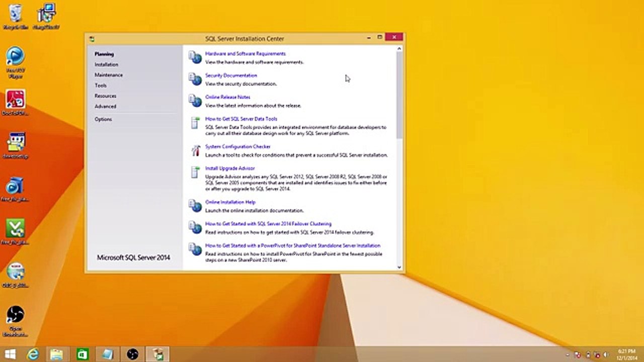Select the Free FLV Player desktop icon

pyautogui.click(x=16, y=62)
